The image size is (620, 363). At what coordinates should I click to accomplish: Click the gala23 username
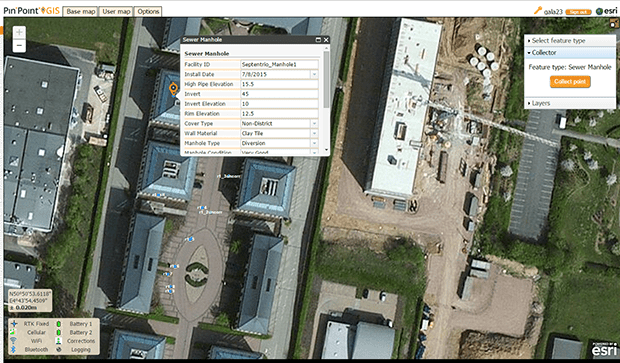553,12
